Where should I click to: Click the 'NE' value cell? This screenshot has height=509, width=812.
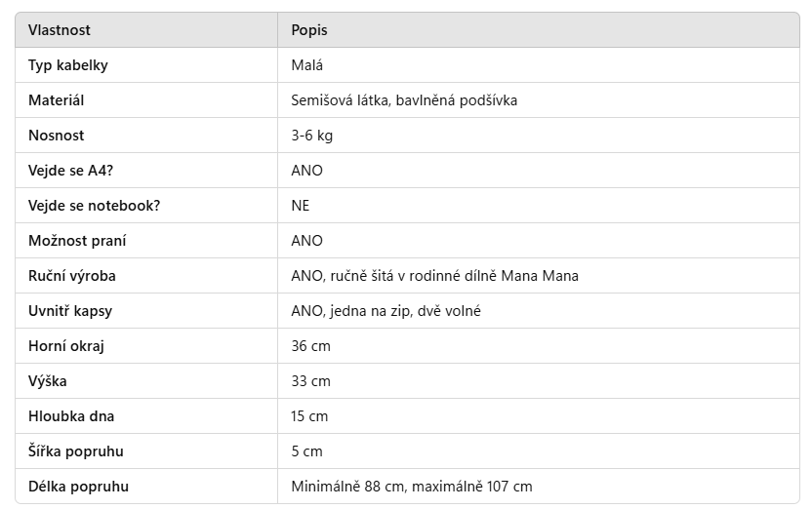coord(301,206)
